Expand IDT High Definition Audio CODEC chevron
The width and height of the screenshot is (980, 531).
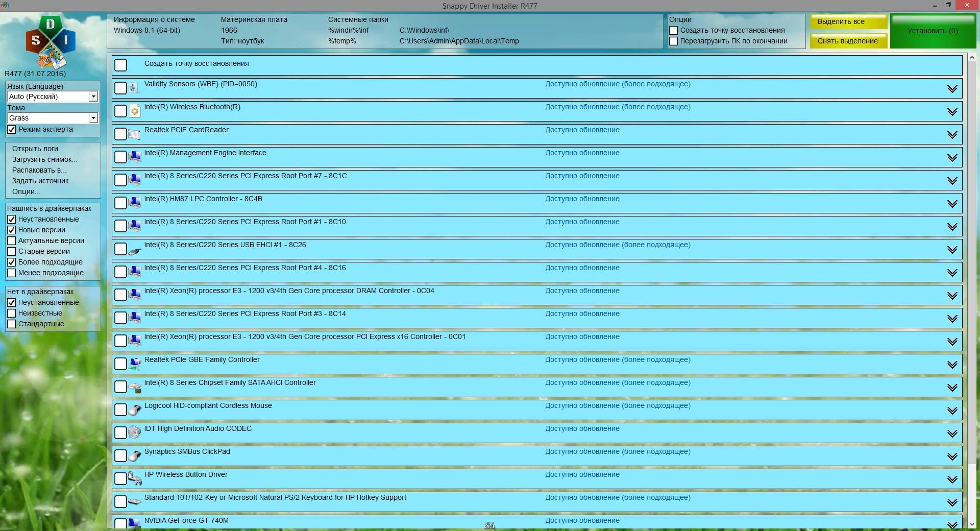[952, 433]
